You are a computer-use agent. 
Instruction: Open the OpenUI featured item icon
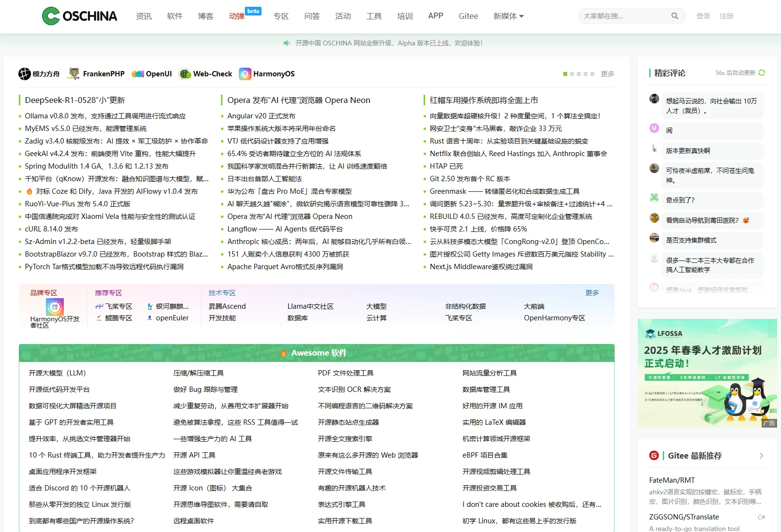tap(137, 73)
